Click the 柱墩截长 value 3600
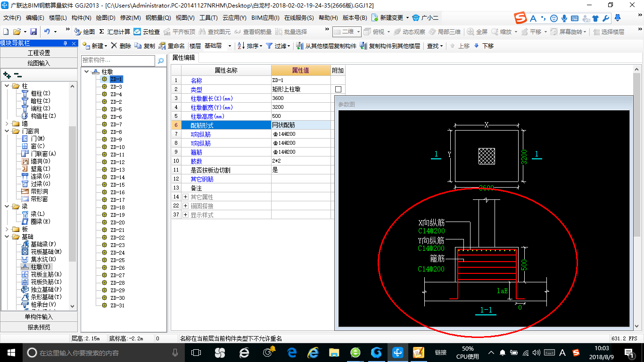 click(301, 98)
